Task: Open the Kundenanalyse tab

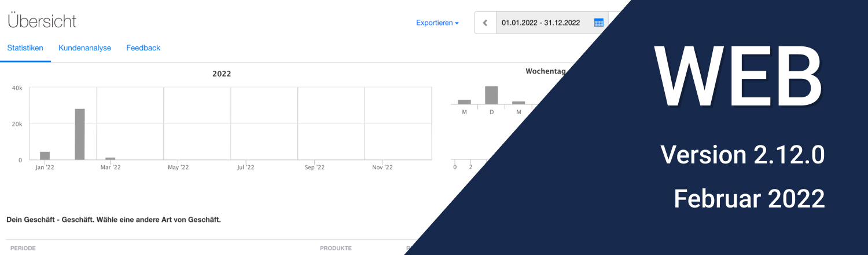Action: pos(84,48)
